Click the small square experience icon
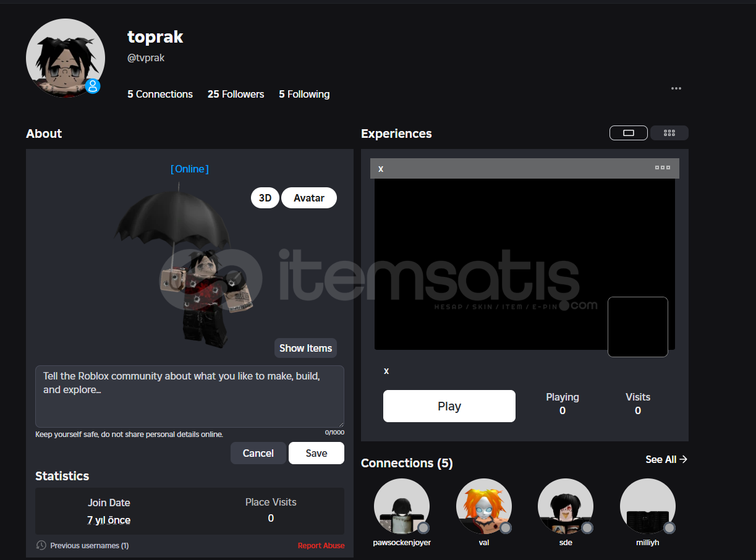This screenshot has height=560, width=756. [x=638, y=327]
